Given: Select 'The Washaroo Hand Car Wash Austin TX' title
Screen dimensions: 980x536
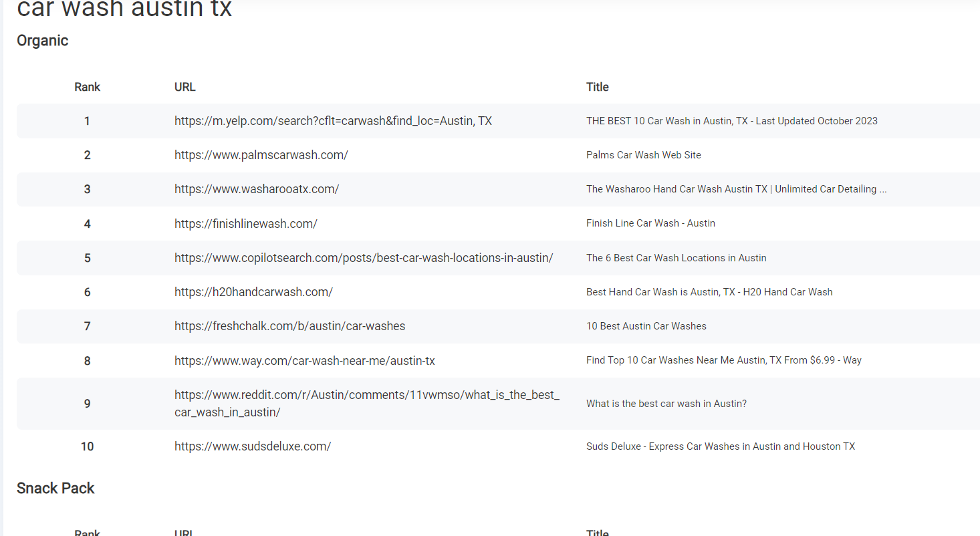Looking at the screenshot, I should (737, 189).
